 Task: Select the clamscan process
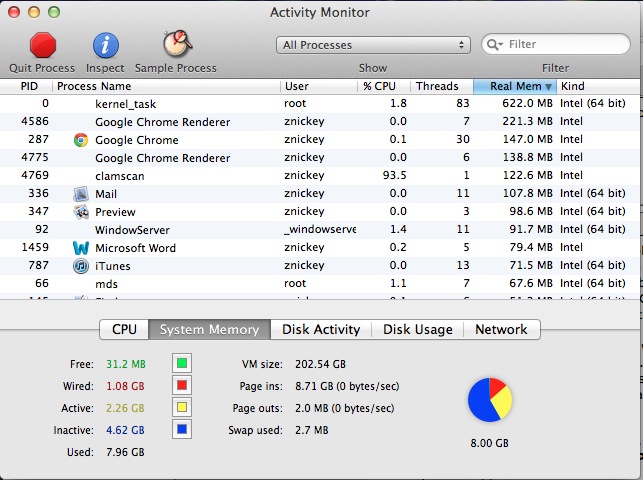pyautogui.click(x=320, y=176)
